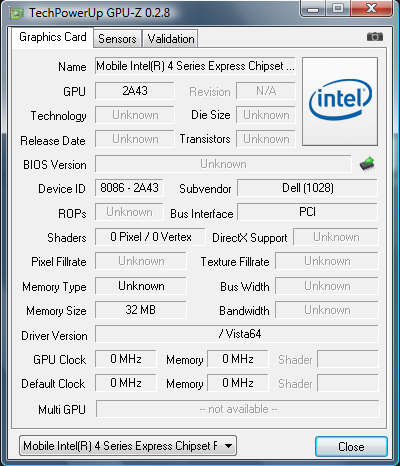
Task: Click the Memory Size field showing 32 MB
Action: tap(141, 310)
